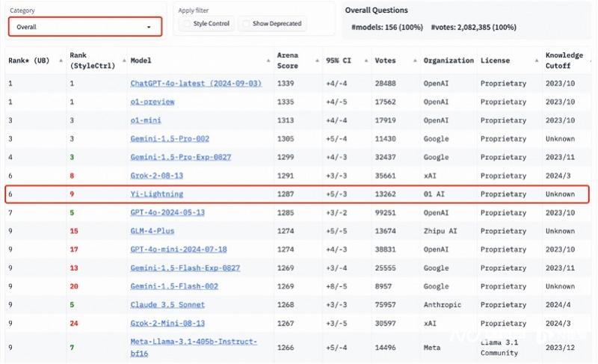Open the Grok-2-Mini-08-13 link
The image size is (598, 364).
pyautogui.click(x=167, y=323)
